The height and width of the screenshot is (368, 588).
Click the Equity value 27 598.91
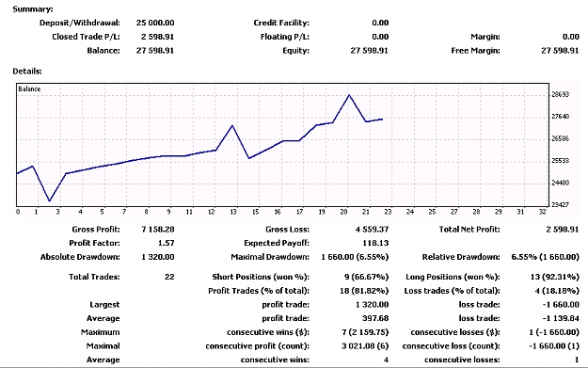pyautogui.click(x=370, y=51)
